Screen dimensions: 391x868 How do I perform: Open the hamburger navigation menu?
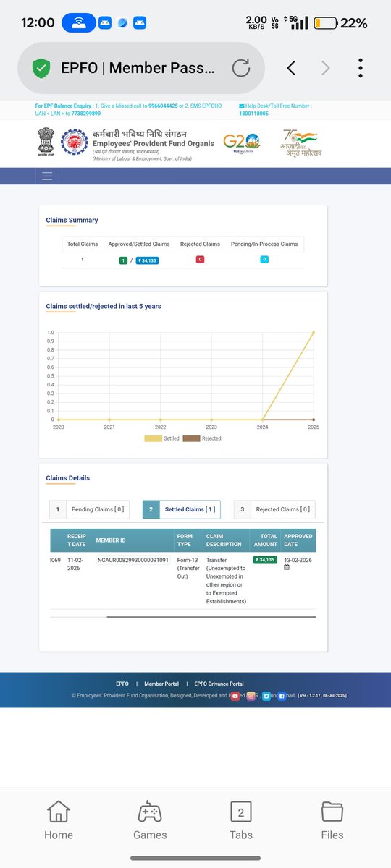pos(48,176)
